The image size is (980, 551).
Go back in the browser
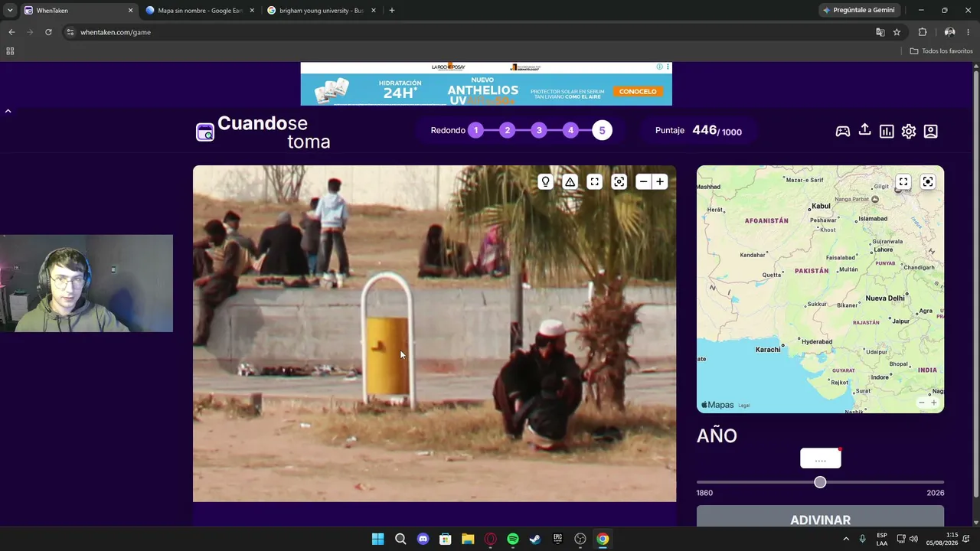click(x=11, y=32)
